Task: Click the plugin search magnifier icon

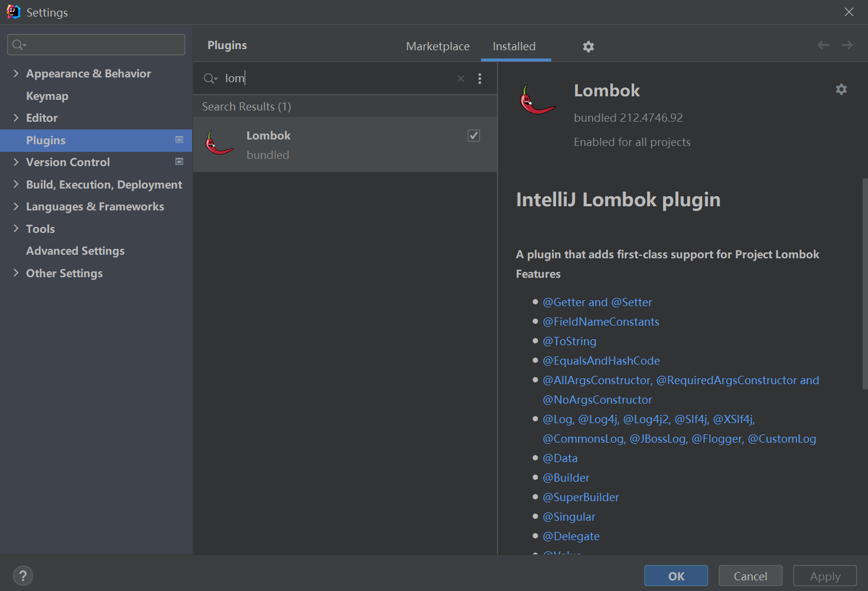Action: click(x=210, y=79)
